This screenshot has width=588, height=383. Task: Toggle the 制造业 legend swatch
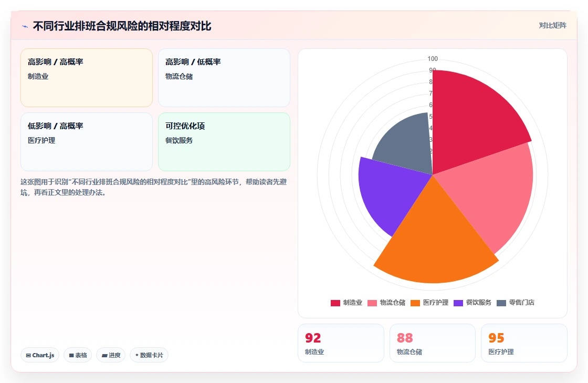(x=335, y=303)
